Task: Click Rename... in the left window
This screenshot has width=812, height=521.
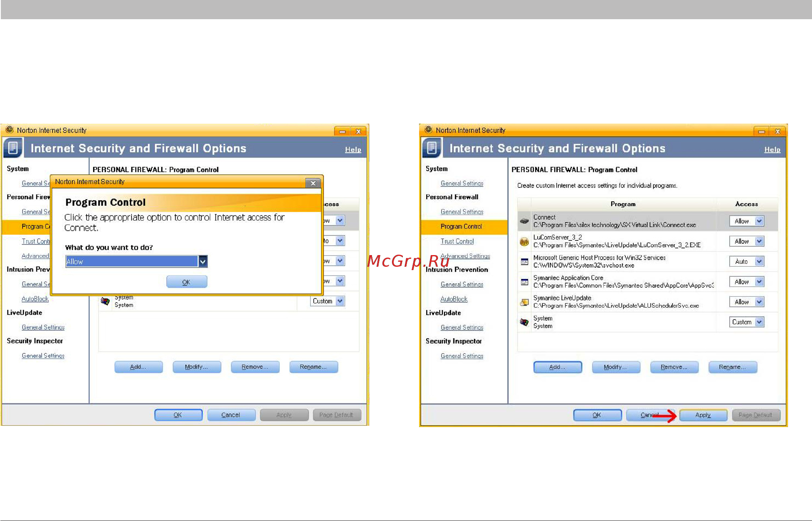Action: pos(314,367)
